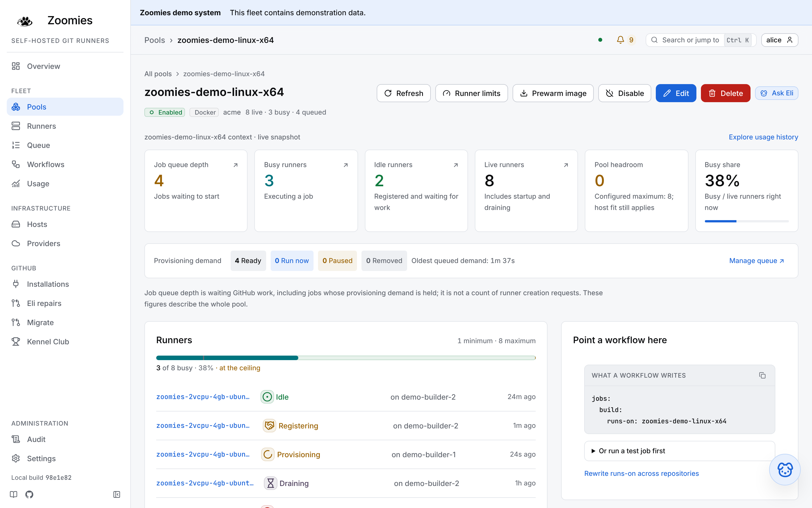The width and height of the screenshot is (812, 508).
Task: Click the Zoomies paw logo
Action: 25,21
